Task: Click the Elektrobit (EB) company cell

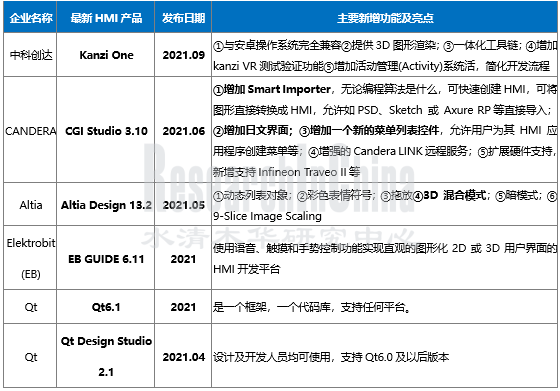Action: (30, 258)
